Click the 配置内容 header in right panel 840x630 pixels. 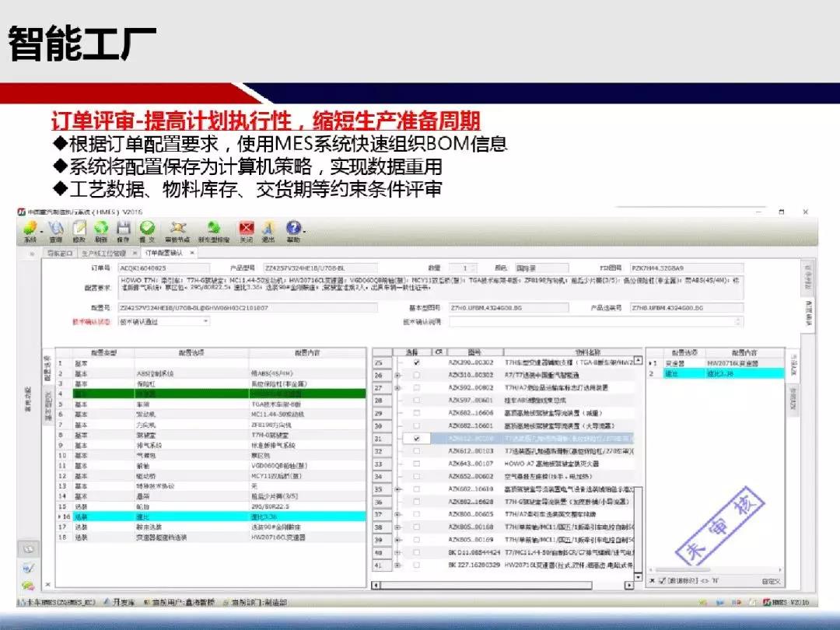point(744,352)
